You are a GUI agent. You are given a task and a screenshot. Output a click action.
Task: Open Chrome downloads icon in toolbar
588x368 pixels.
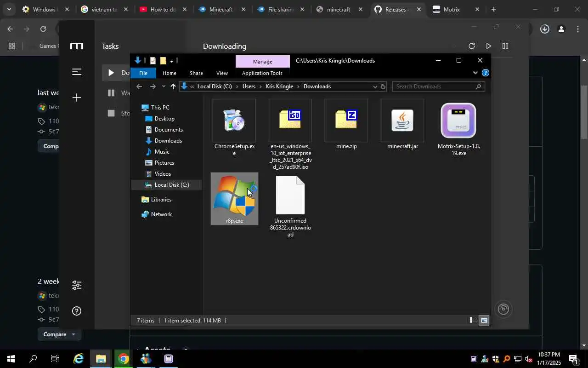(544, 29)
